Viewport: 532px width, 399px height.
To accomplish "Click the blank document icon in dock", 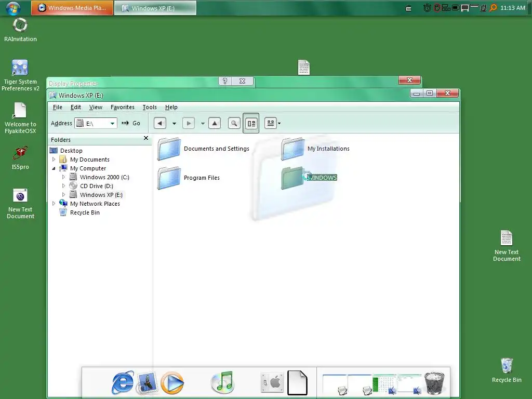I will 297,383.
